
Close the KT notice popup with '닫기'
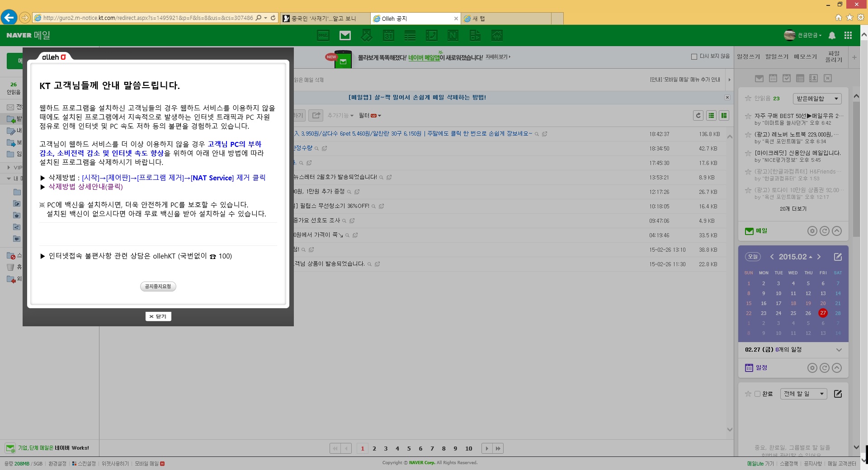[x=158, y=316]
